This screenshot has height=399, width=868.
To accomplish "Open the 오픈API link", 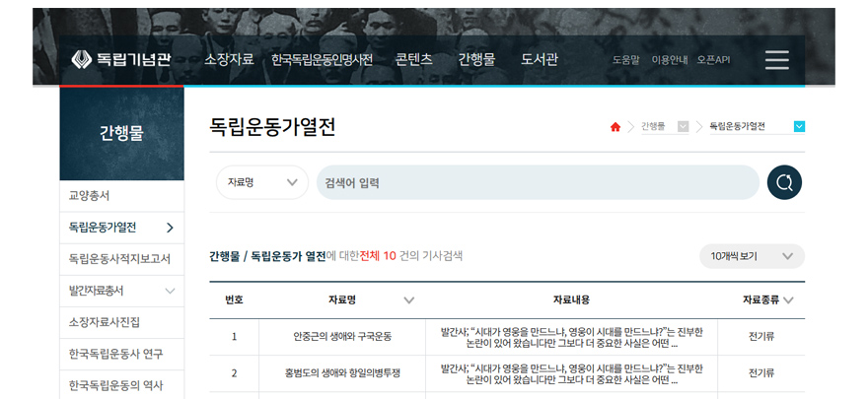I will (713, 60).
